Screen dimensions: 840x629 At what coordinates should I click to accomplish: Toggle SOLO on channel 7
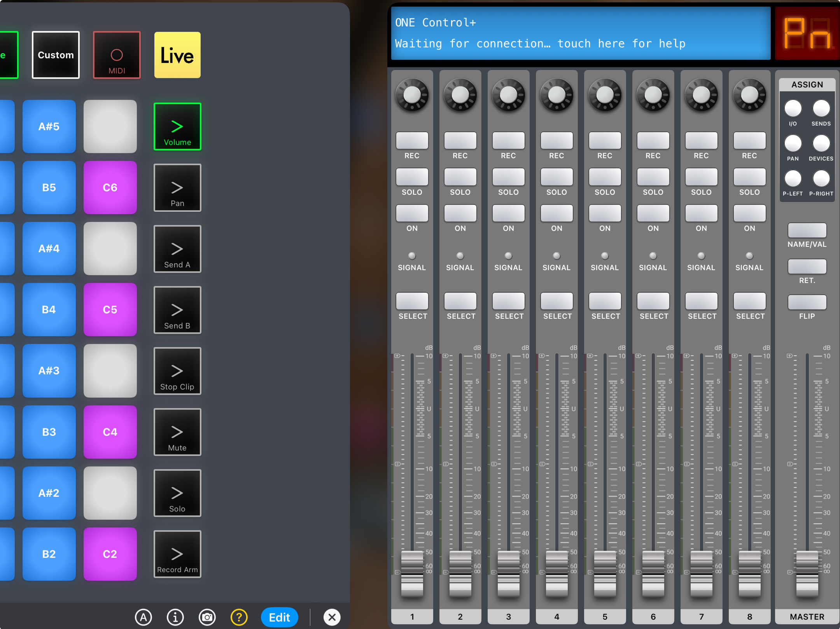point(702,177)
